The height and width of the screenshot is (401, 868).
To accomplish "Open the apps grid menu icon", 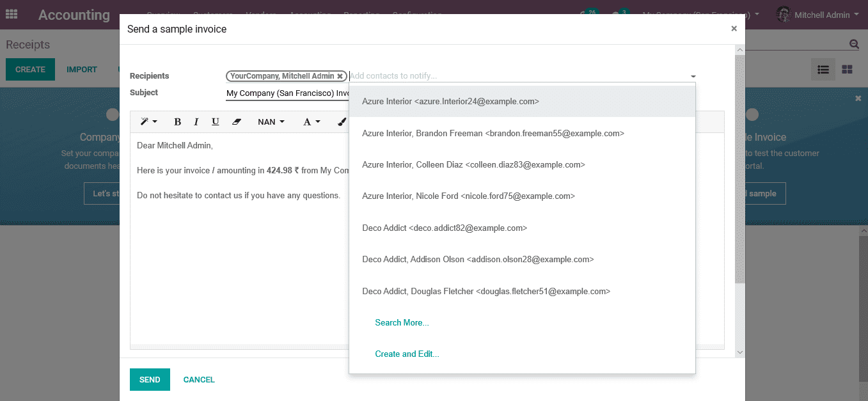I will (x=12, y=14).
